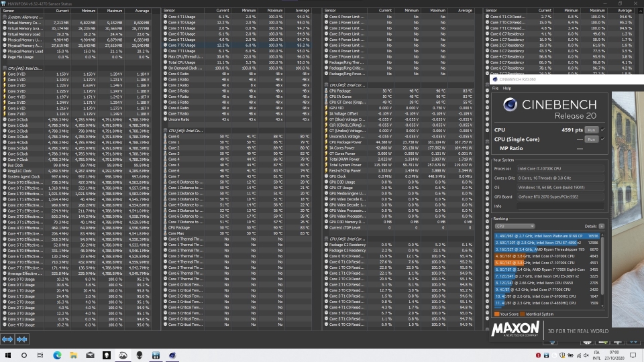
Task: Click the first Sensor column header in HWiNFO
Action: pyautogui.click(x=22, y=11)
